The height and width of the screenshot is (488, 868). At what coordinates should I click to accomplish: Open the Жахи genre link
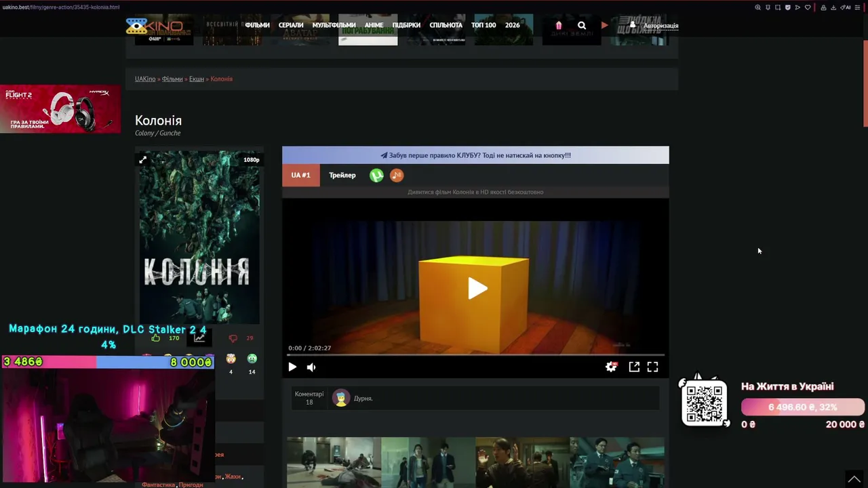(x=233, y=476)
